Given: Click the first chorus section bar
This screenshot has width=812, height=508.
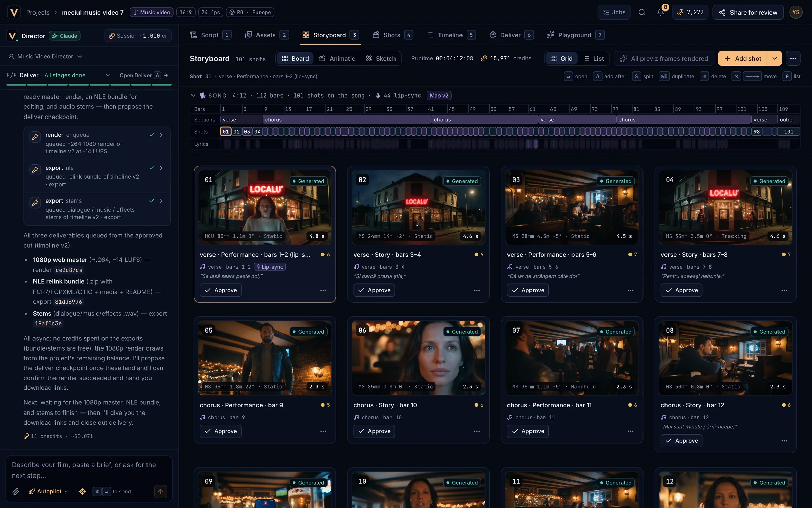Looking at the screenshot, I should tap(347, 120).
